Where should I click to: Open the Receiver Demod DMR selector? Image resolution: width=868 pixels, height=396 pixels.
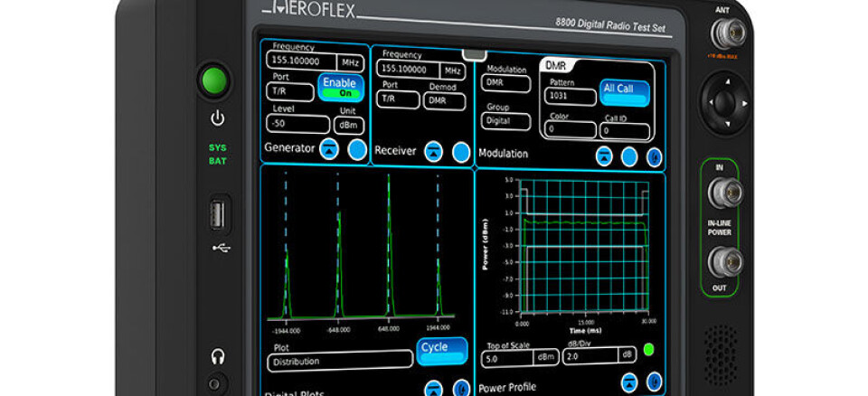point(445,101)
